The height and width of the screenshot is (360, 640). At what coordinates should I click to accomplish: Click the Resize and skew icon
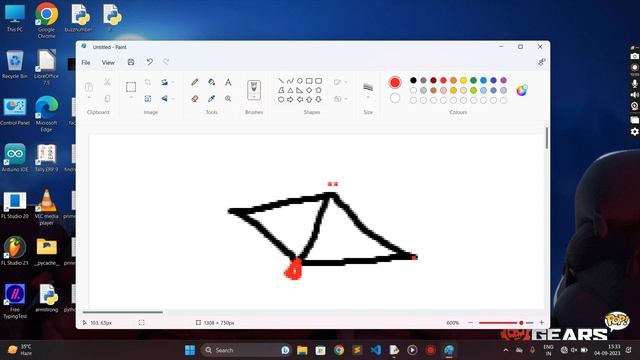click(148, 98)
